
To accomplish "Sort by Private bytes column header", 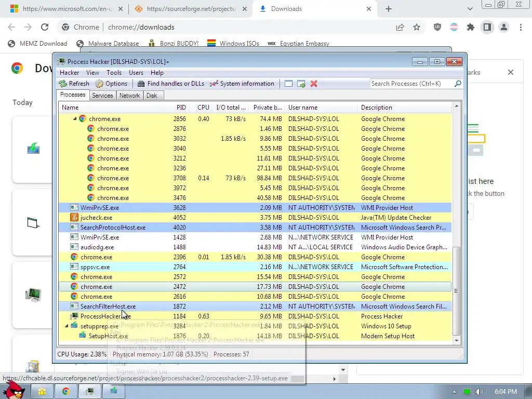I will pyautogui.click(x=268, y=108).
